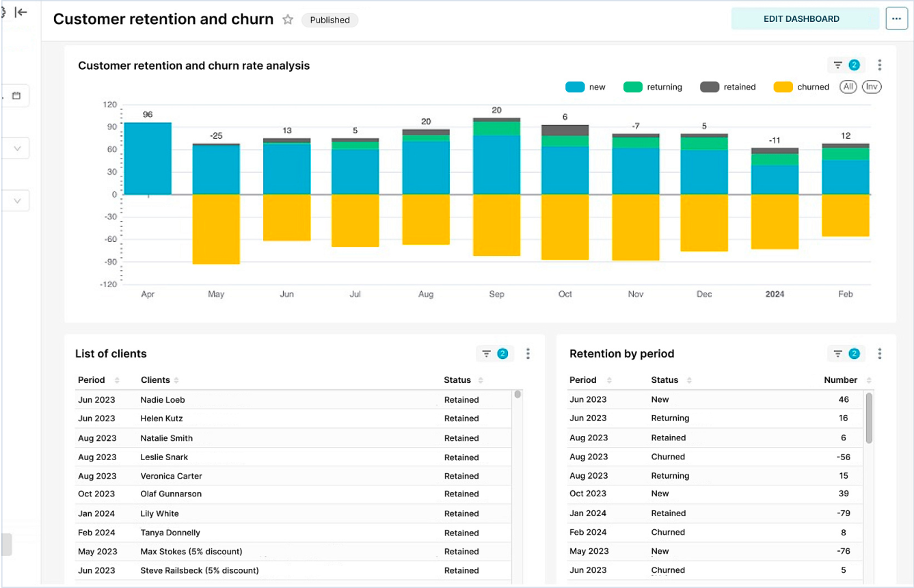Toggle the 'returning' legend series
914x588 pixels.
point(653,87)
